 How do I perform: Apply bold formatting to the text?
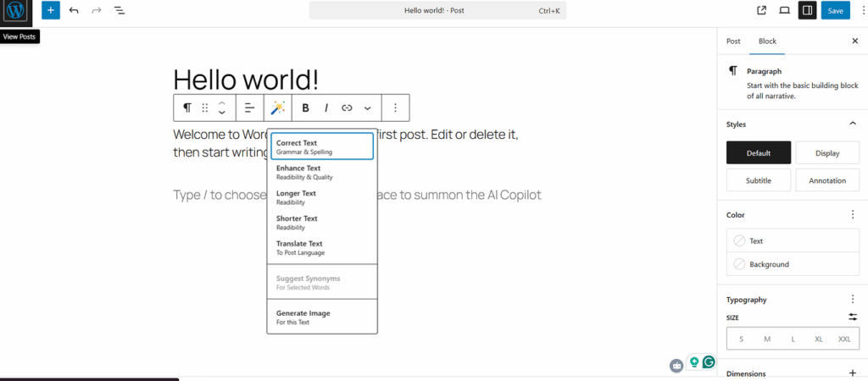pos(305,108)
